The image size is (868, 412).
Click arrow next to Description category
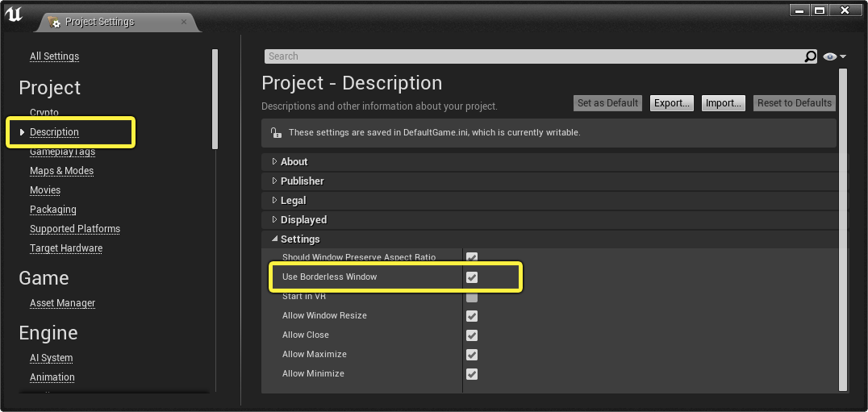(22, 132)
